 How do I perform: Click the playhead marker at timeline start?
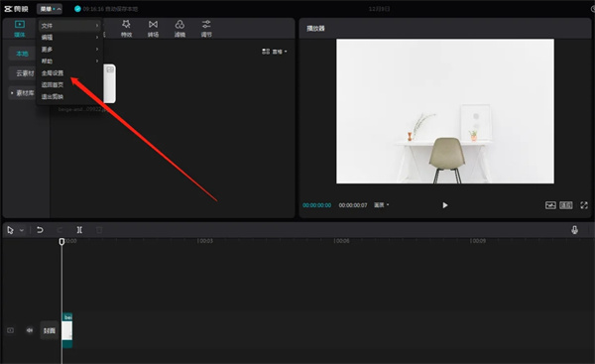[61, 241]
